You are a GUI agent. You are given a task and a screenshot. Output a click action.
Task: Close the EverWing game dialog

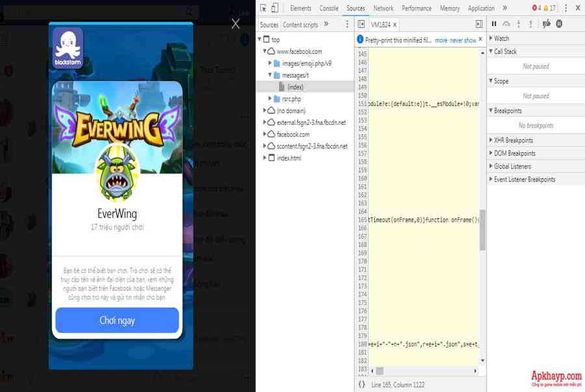(x=235, y=24)
